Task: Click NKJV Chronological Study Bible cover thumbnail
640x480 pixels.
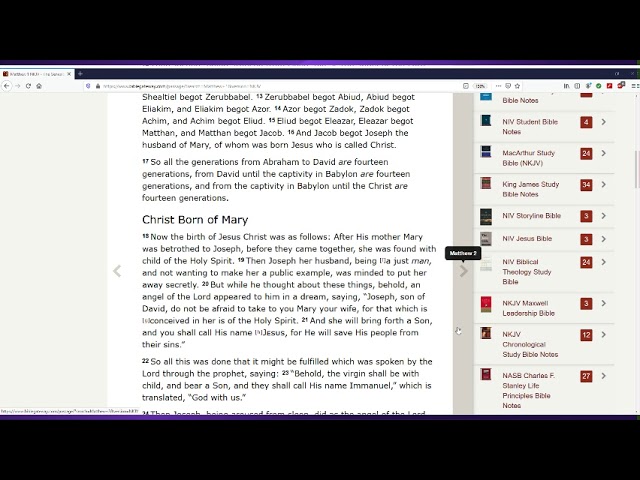Action: (486, 333)
